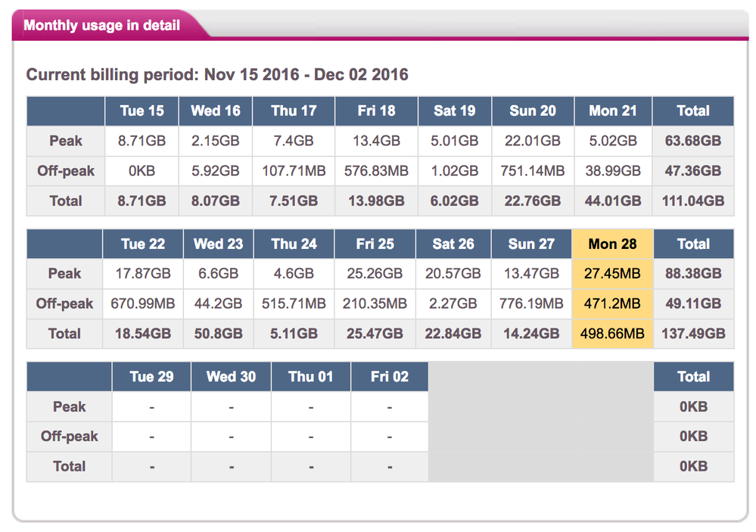The width and height of the screenshot is (756, 532).
Task: Select the dash cell under Fri 02
Action: point(388,467)
